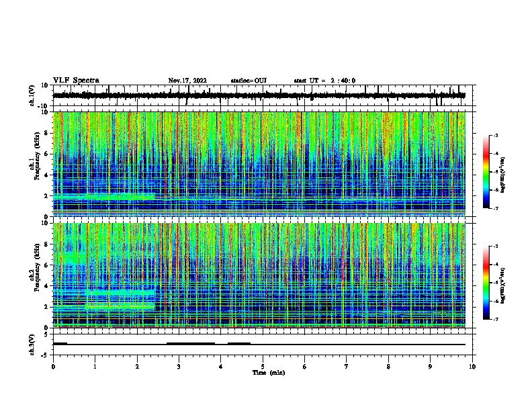
Task: Click the time axis tick label "4"
Action: click(221, 367)
